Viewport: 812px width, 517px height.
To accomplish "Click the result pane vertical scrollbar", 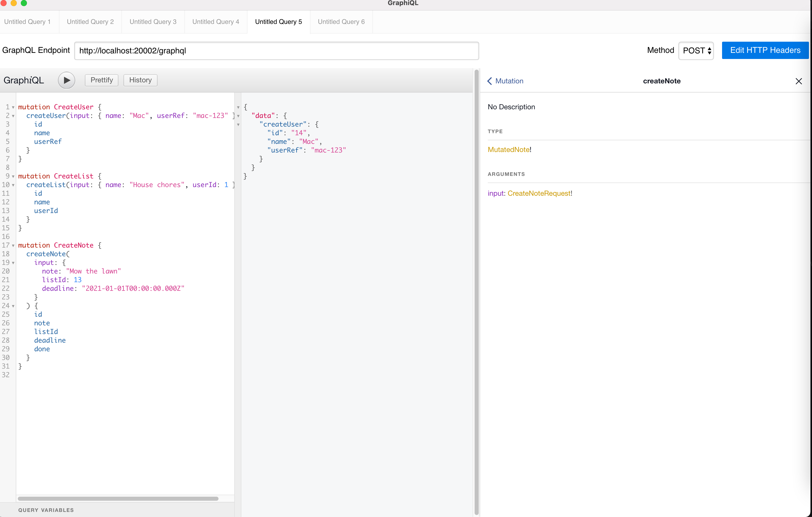I will [x=476, y=292].
